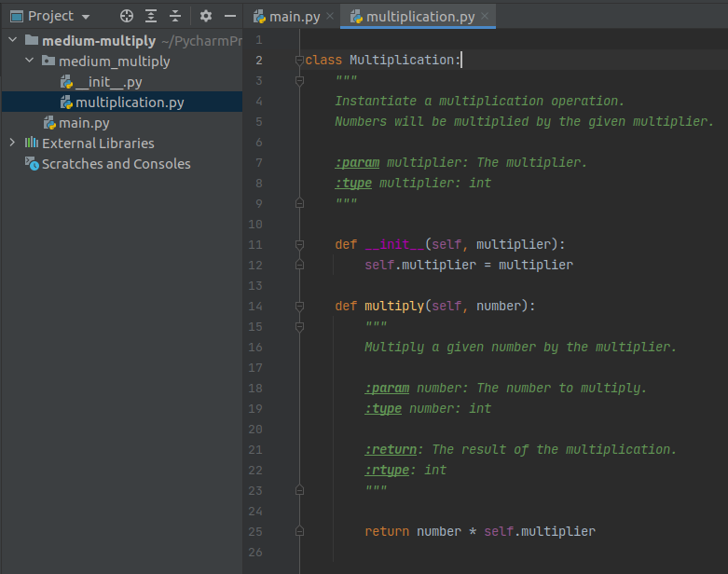Toggle fold marker for def __init__ line

point(299,245)
